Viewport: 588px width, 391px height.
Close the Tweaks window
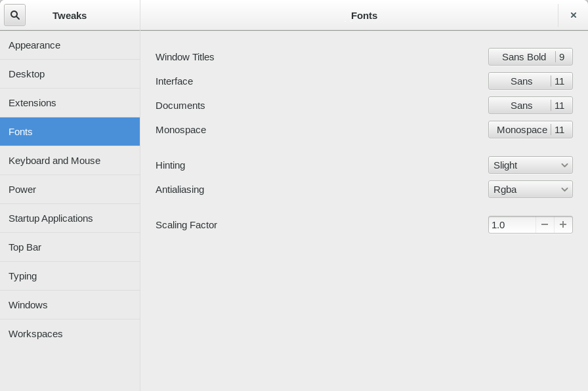coord(574,15)
